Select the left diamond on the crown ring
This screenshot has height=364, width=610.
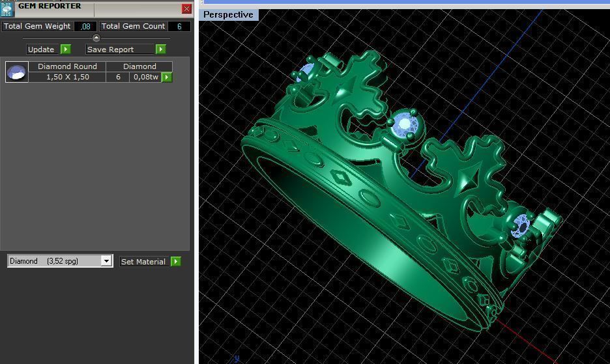305,72
